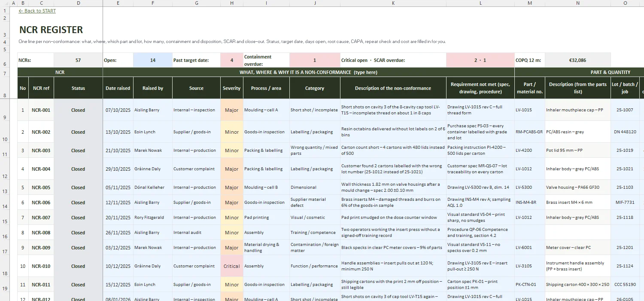Select row header 18
Image resolution: width=644 pixels, height=301 pixels.
(x=4, y=266)
